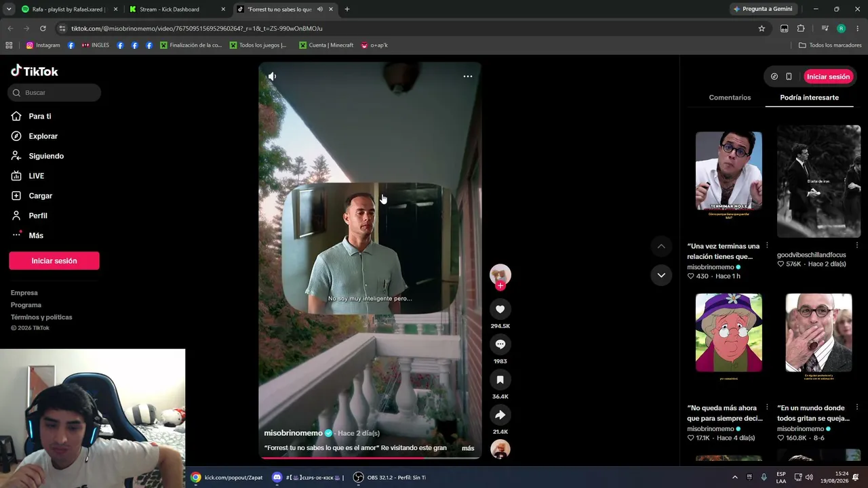Go to the next video with the down arrow
The height and width of the screenshot is (488, 868).
pos(661,275)
